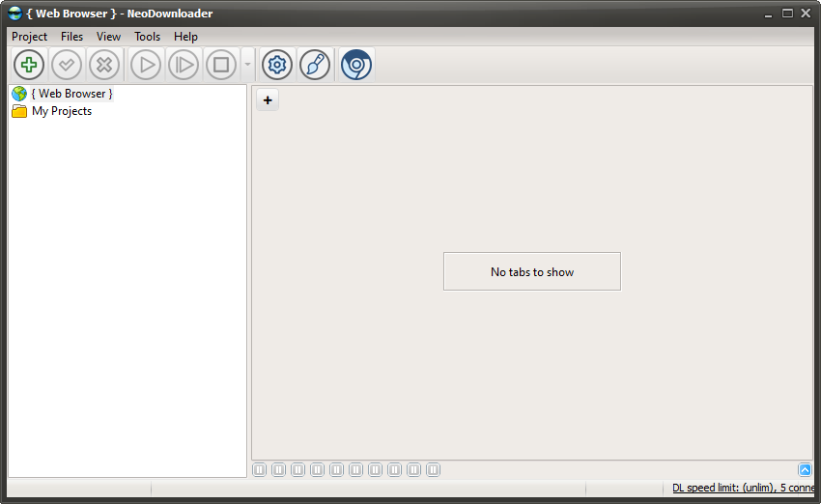Viewport: 821px width, 504px height.
Task: Click the globe icon beside Web Browser
Action: pos(19,94)
